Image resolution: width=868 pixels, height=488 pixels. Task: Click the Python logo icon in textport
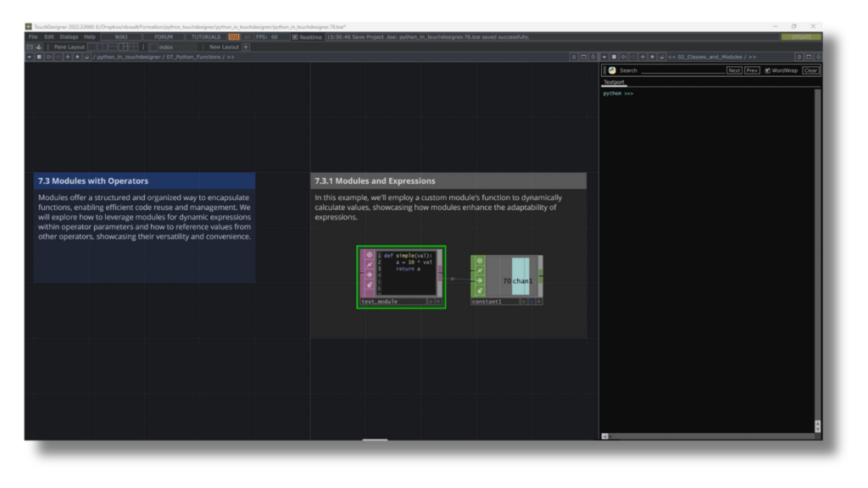[612, 70]
